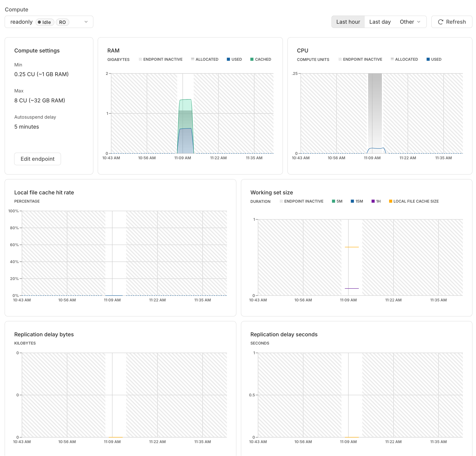The height and width of the screenshot is (456, 476).
Task: Click Working set 1H legend icon
Action: tap(373, 201)
